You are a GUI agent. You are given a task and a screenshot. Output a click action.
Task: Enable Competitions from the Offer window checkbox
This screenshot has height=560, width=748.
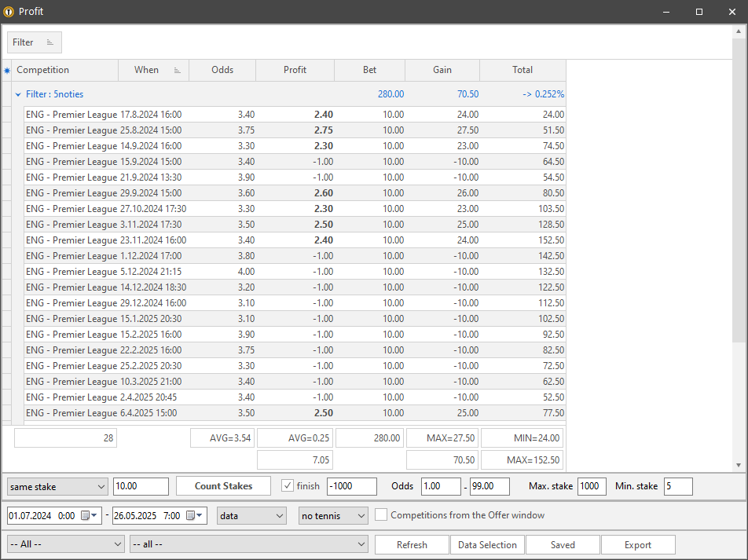[380, 514]
